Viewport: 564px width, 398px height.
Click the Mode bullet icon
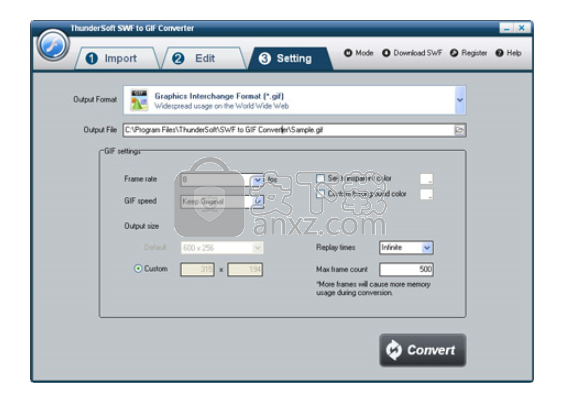(x=348, y=53)
